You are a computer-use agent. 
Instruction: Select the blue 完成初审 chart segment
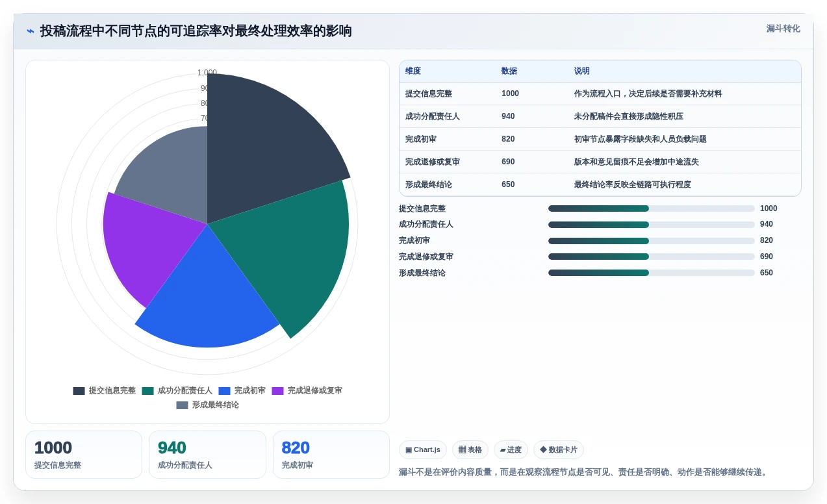point(208,292)
